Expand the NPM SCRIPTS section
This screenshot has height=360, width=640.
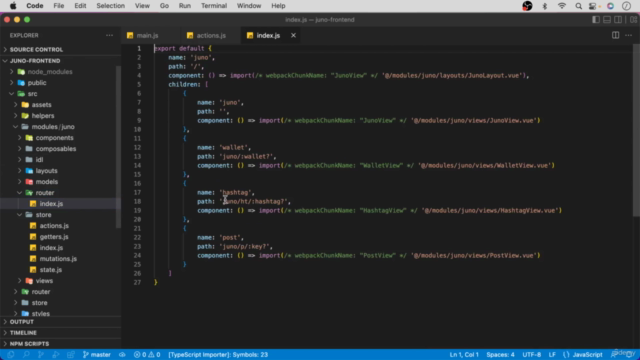(x=29, y=344)
